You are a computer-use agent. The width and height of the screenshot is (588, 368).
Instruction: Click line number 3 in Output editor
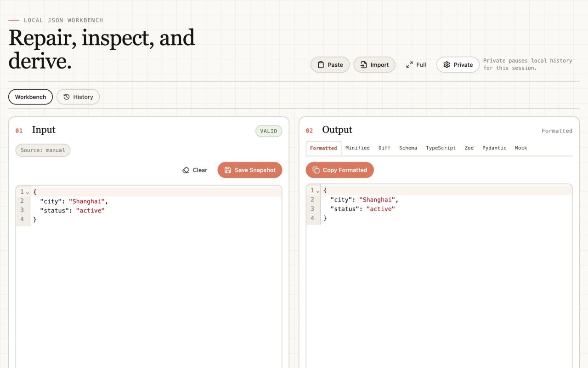coord(312,209)
